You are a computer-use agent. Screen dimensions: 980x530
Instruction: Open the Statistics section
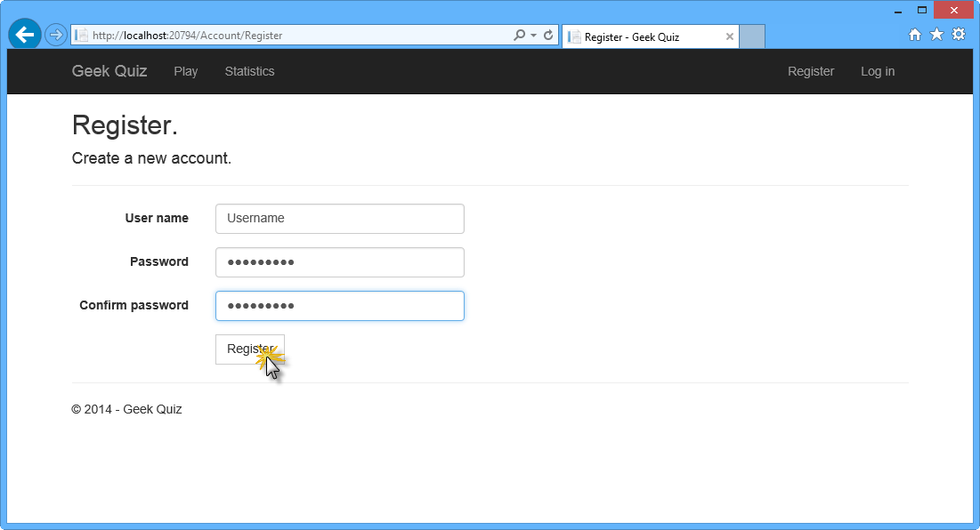coord(249,71)
